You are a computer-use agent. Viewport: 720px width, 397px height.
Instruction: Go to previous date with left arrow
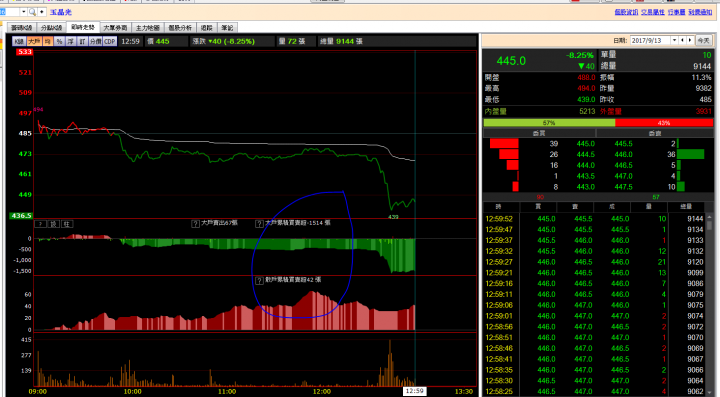(x=682, y=40)
